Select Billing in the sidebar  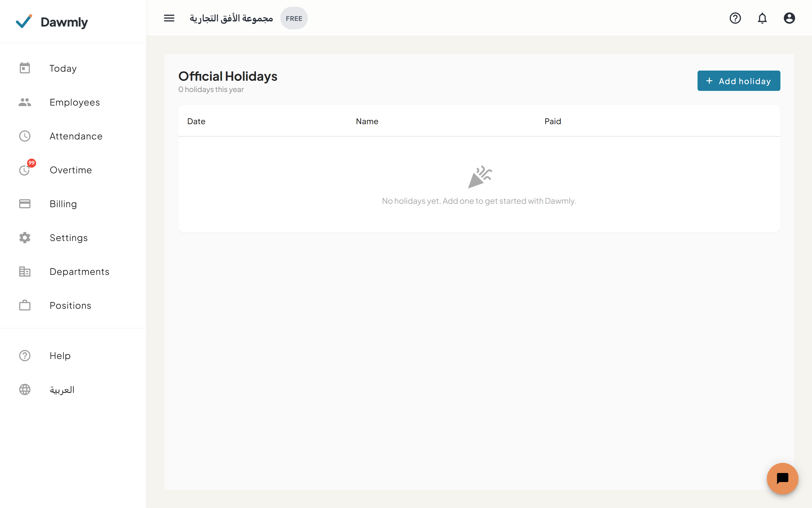73,203
